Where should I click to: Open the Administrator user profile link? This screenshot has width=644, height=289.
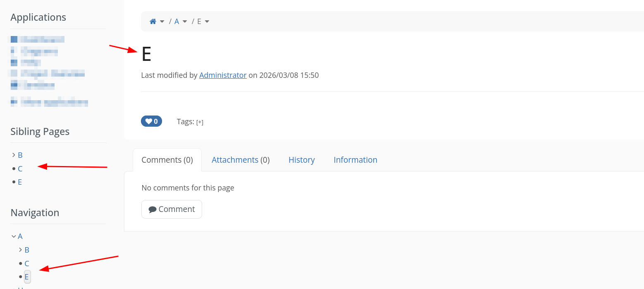coord(223,75)
